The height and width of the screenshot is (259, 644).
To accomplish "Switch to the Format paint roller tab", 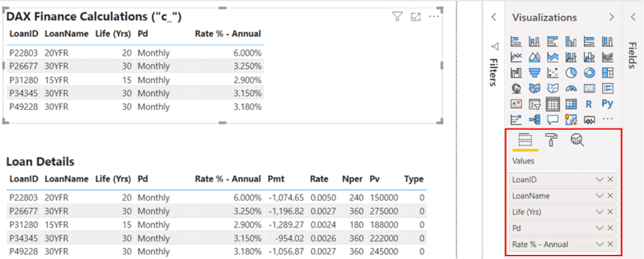I will tap(551, 140).
